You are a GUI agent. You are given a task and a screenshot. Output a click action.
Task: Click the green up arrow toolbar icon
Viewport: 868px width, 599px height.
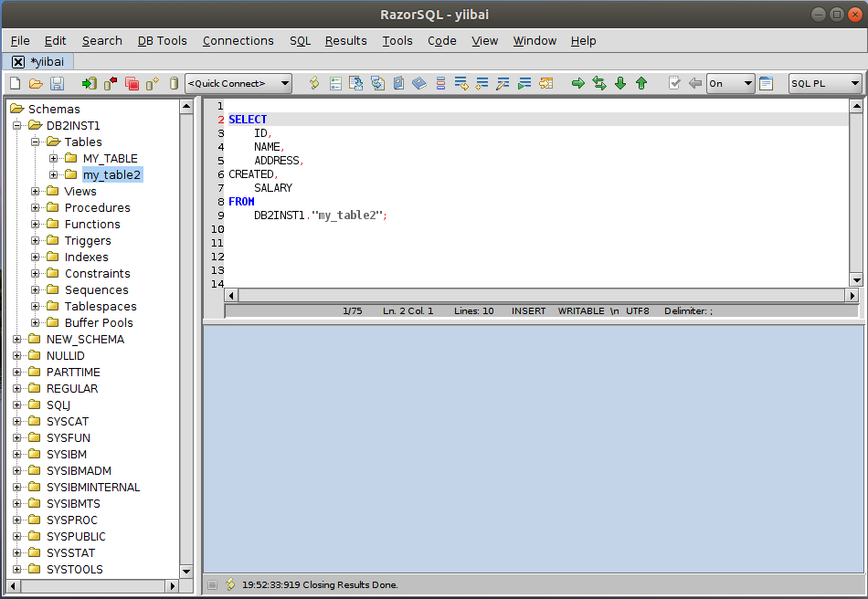(641, 83)
